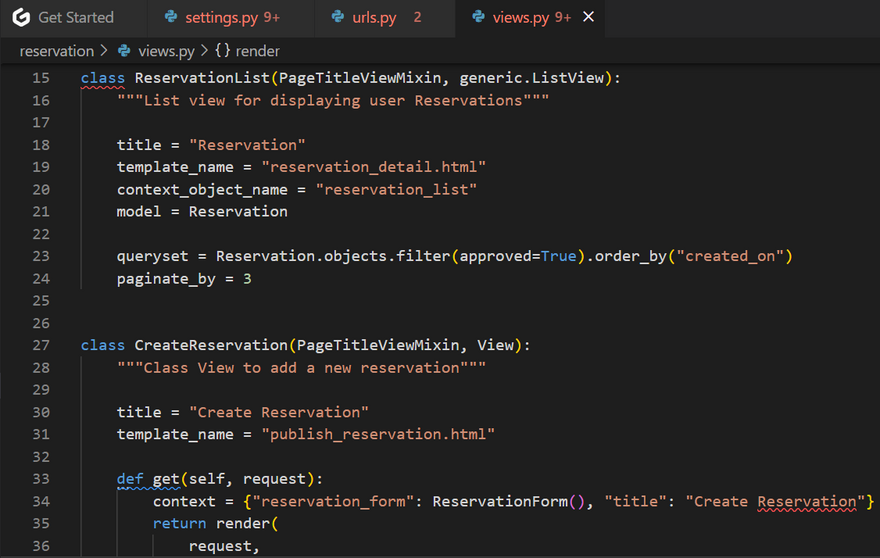Viewport: 880px width, 558px height.
Task: Click Python icon on views.py tab
Action: (478, 17)
